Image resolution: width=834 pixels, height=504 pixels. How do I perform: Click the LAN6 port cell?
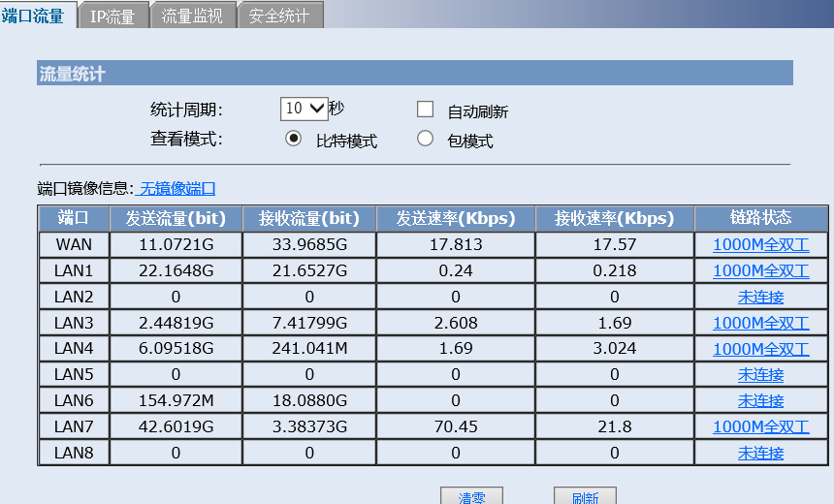(74, 401)
